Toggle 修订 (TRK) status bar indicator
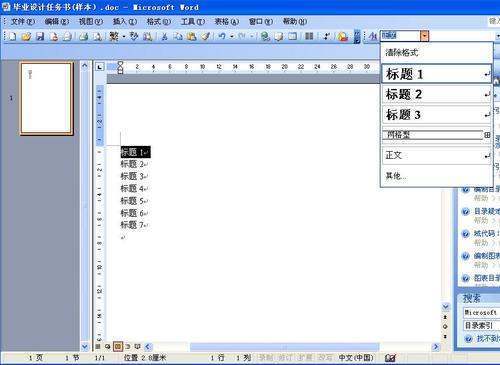Screen dimensions: 500x365 285,358
